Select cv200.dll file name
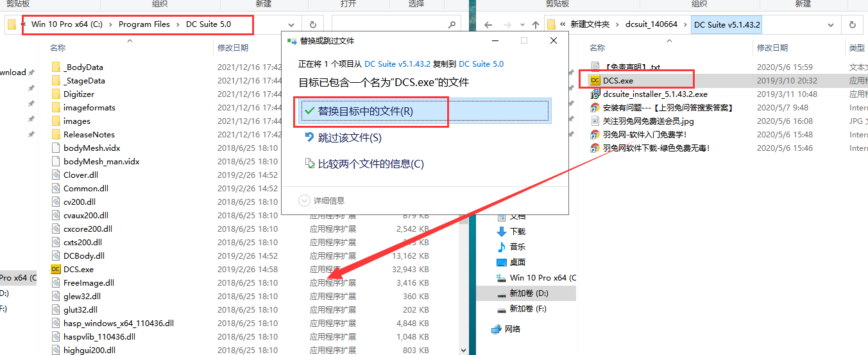This screenshot has height=355, width=868. (80, 202)
